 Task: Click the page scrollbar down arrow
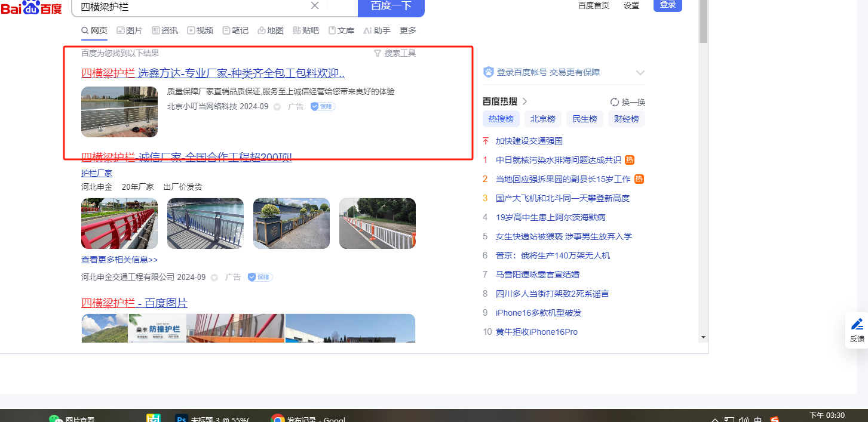(704, 337)
